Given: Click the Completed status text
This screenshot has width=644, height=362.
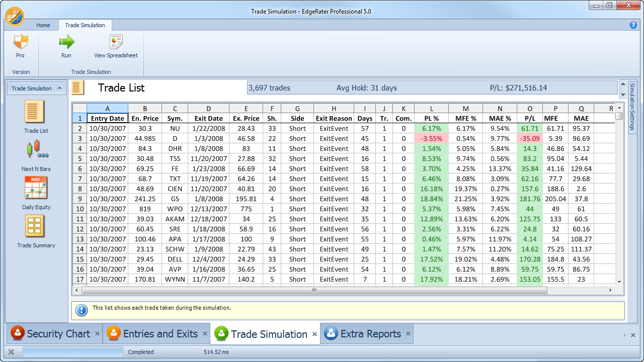Looking at the screenshot, I should click(141, 352).
